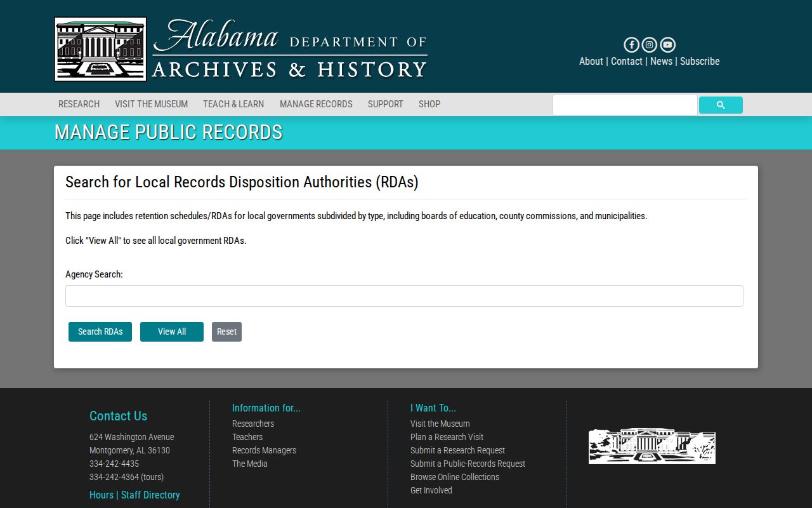Follow the Teachers footer link
812x508 pixels.
click(x=247, y=437)
